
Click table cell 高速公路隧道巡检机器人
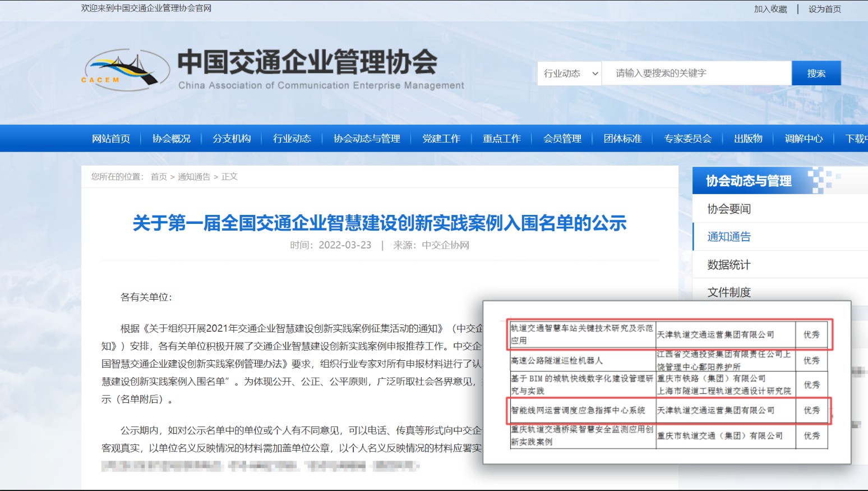tap(557, 361)
